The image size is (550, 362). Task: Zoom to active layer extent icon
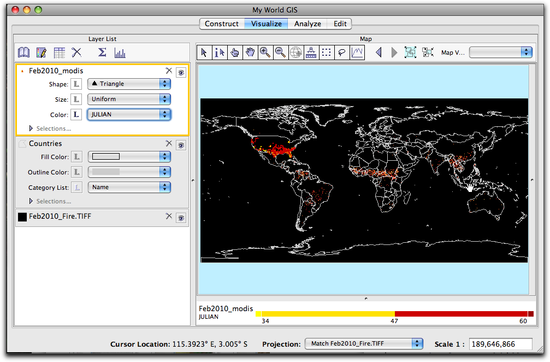tap(428, 52)
